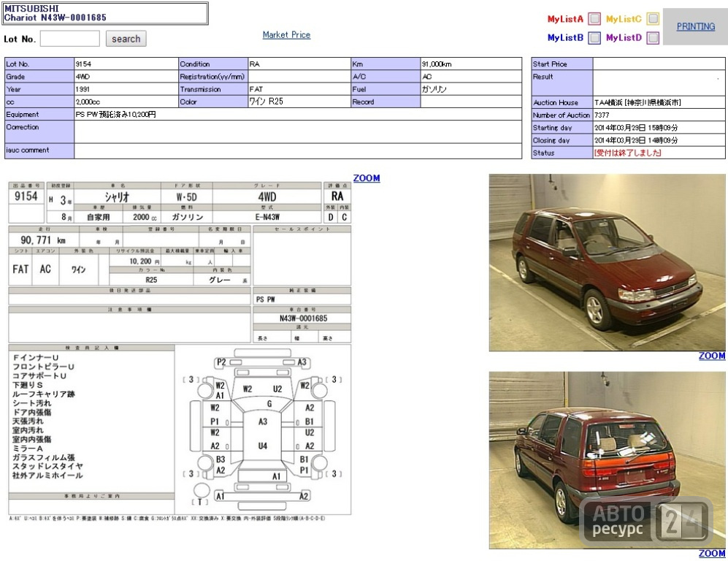Click the red Status message text

[x=628, y=153]
